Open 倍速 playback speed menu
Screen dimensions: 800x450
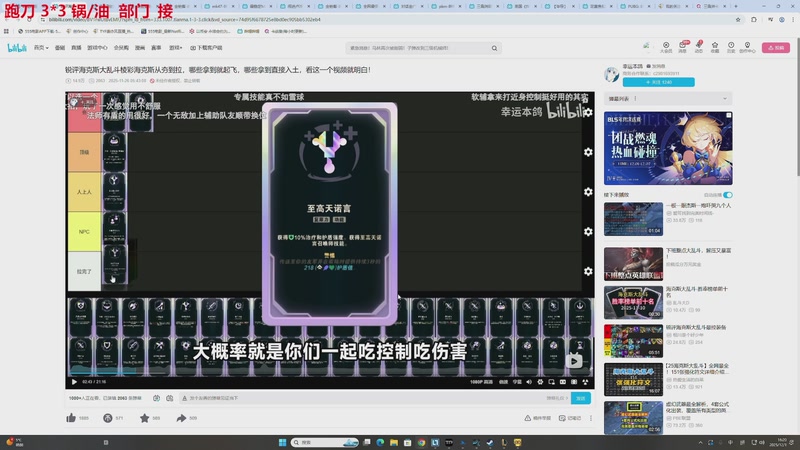click(x=503, y=382)
